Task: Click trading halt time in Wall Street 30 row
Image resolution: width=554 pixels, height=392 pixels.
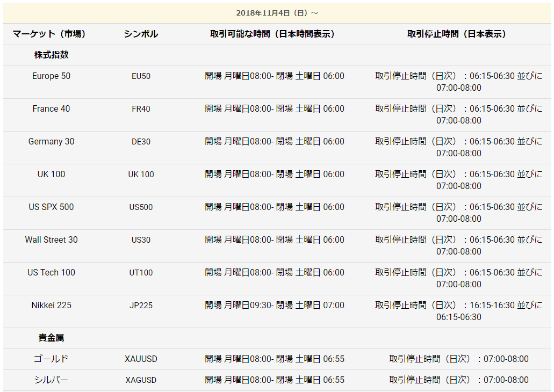Action: coord(458,245)
